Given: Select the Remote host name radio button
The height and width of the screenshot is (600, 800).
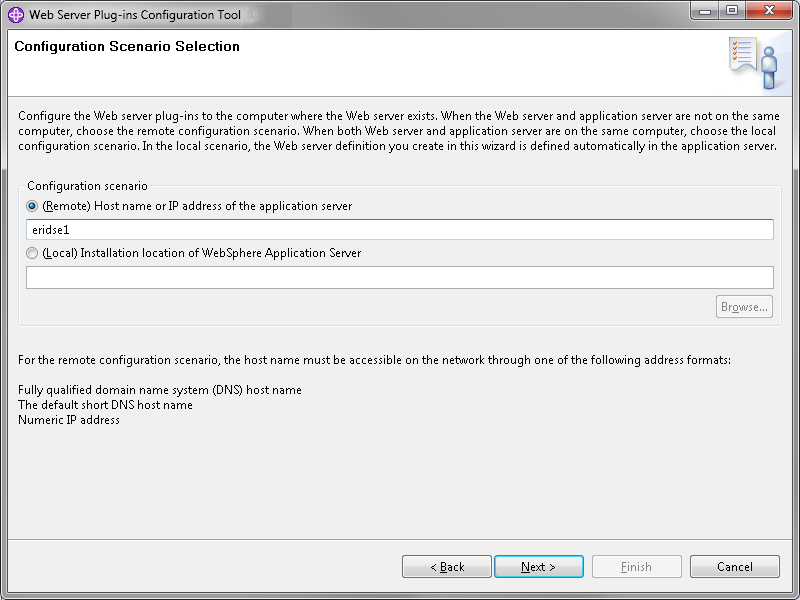Looking at the screenshot, I should point(32,206).
